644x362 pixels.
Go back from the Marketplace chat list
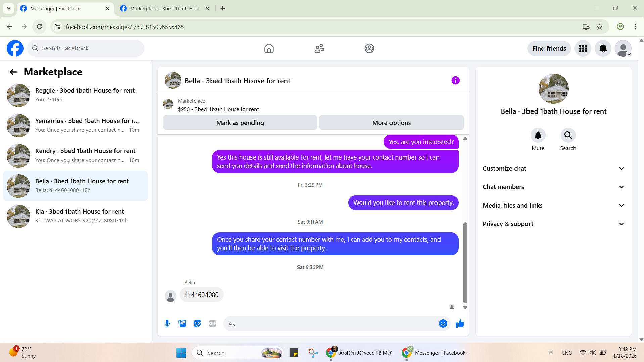(x=13, y=72)
